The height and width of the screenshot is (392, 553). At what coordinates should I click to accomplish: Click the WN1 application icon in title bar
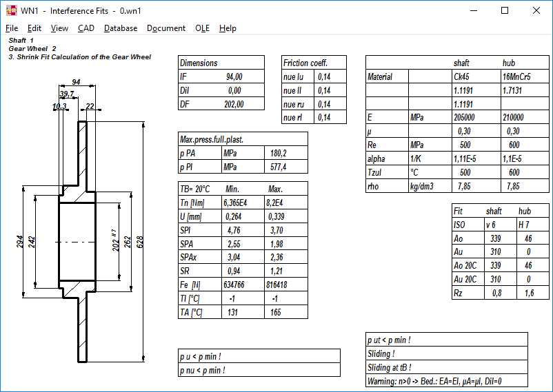[10, 10]
